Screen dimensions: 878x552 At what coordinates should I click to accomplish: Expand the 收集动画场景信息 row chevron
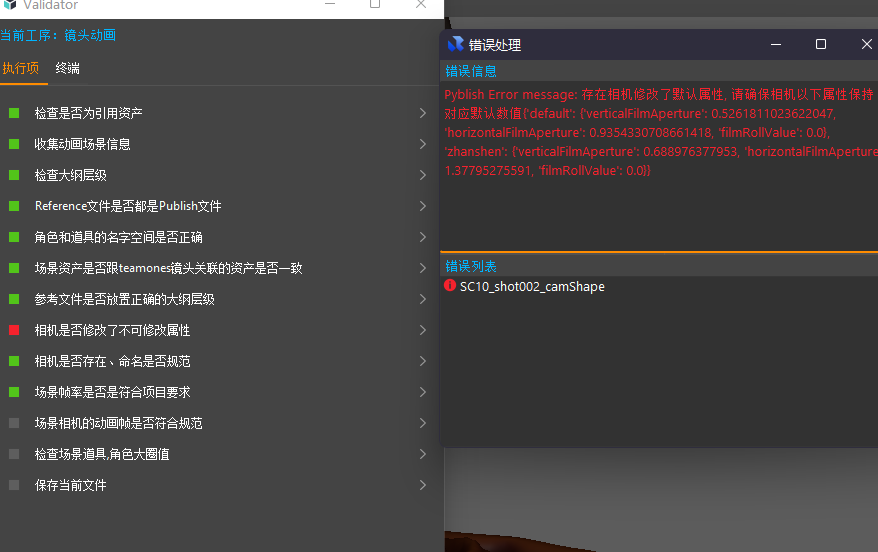click(423, 144)
